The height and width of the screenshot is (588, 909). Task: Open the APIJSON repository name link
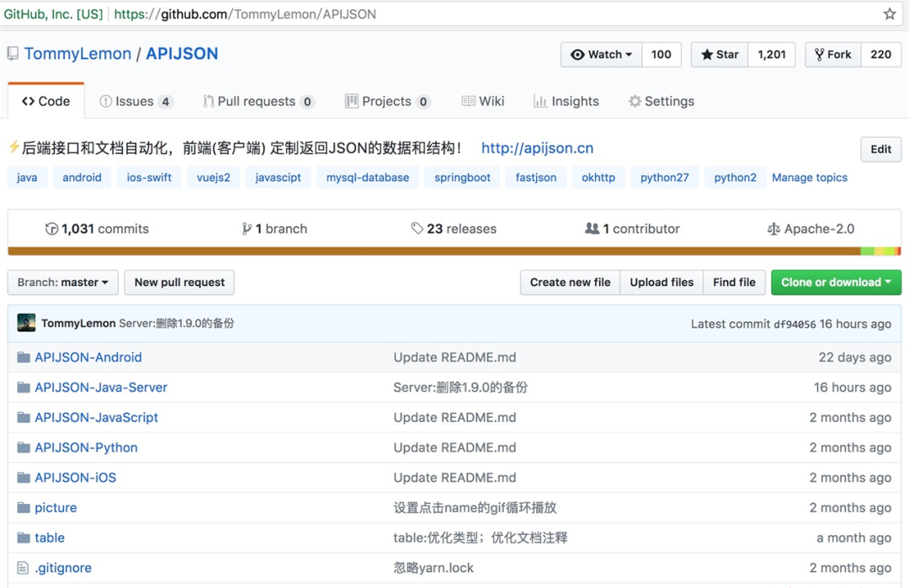tap(182, 54)
